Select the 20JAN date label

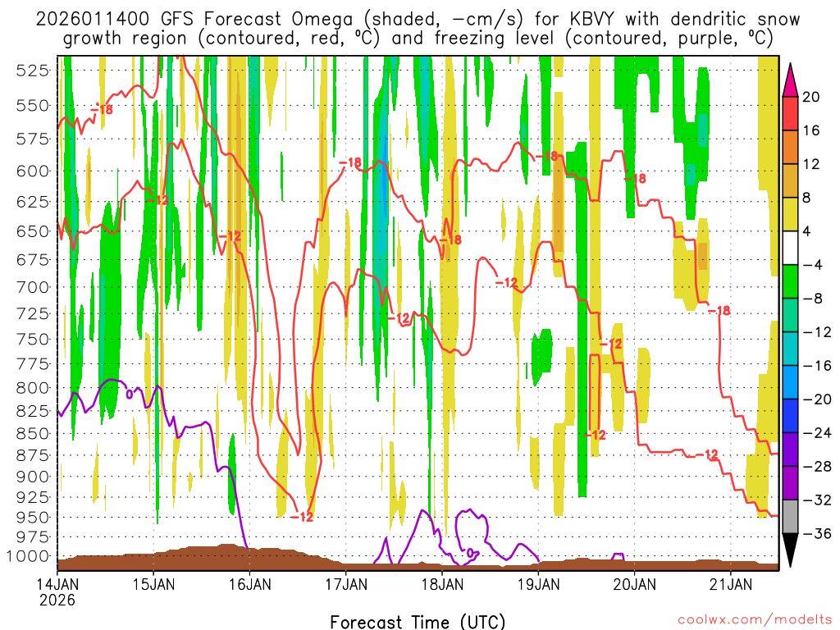click(x=634, y=584)
